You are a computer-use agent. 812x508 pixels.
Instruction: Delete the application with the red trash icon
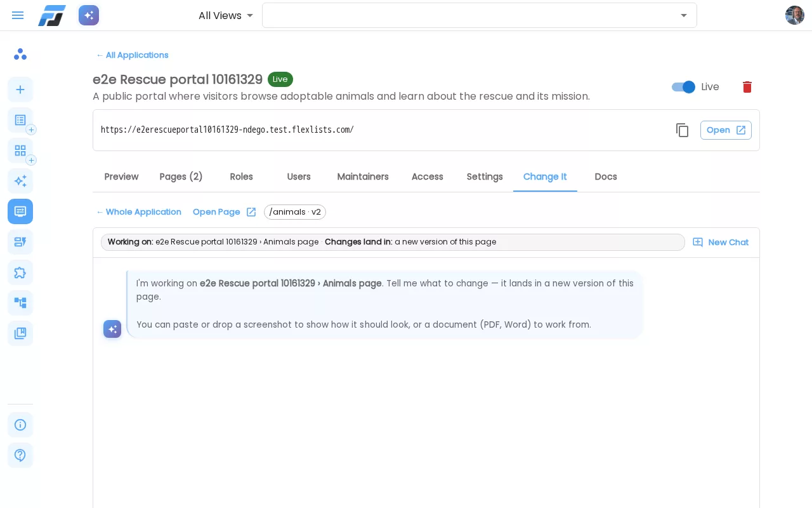(747, 87)
